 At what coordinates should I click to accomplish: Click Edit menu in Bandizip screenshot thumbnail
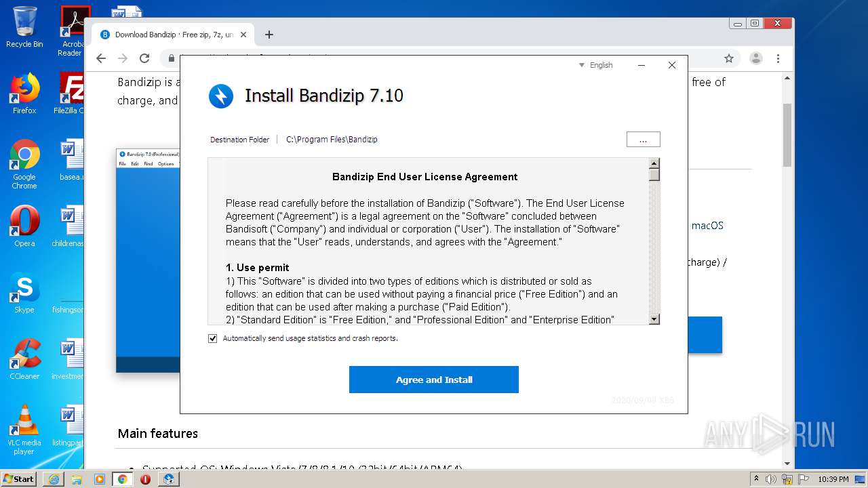135,164
